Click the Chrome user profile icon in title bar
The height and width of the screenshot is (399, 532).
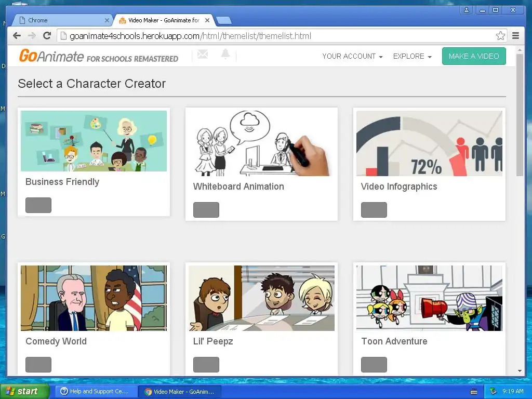pos(467,10)
